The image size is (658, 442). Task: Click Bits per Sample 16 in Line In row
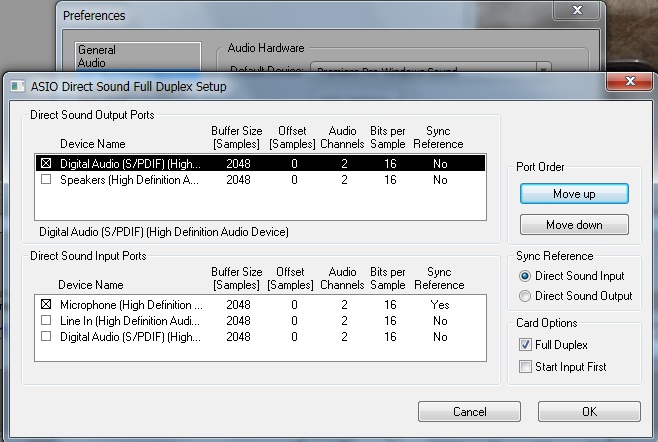pos(390,321)
